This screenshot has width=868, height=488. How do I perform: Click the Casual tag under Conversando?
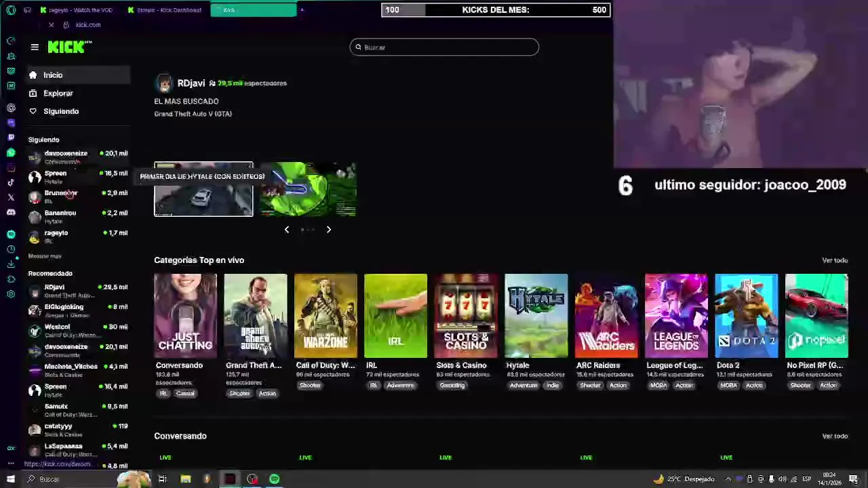(x=185, y=393)
